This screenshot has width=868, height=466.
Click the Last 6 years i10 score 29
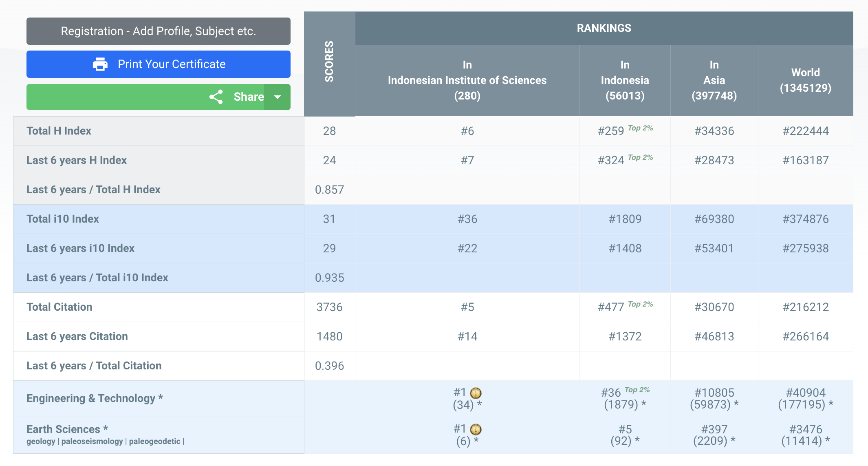(329, 248)
